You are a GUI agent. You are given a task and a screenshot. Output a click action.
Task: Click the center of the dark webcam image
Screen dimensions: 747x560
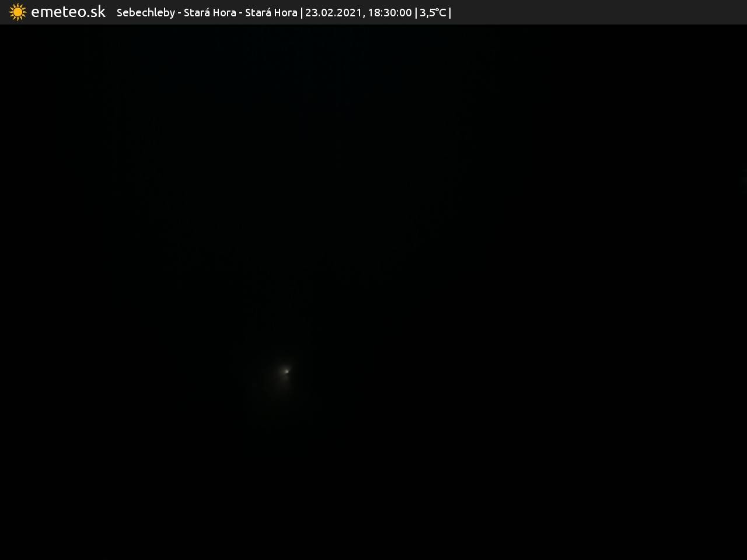373,292
